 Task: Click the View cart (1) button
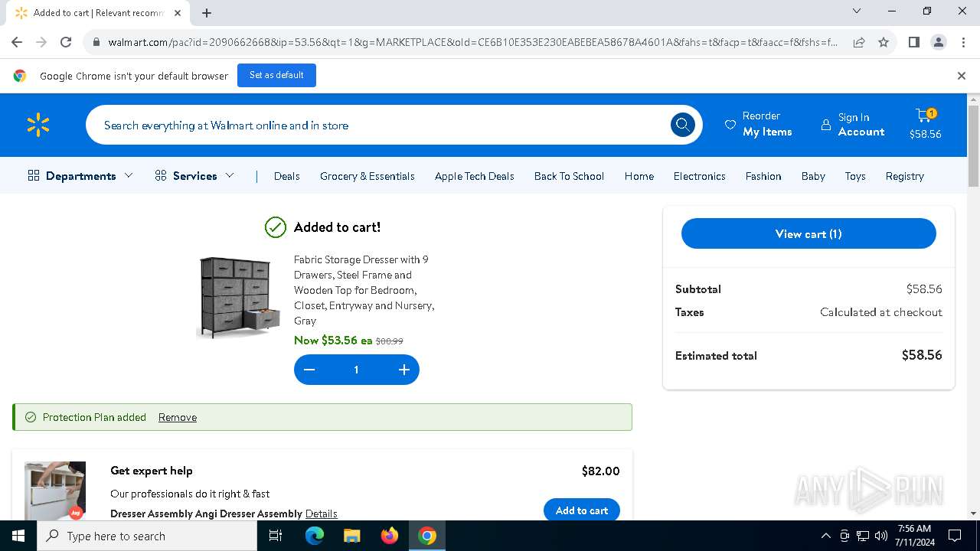click(x=808, y=233)
